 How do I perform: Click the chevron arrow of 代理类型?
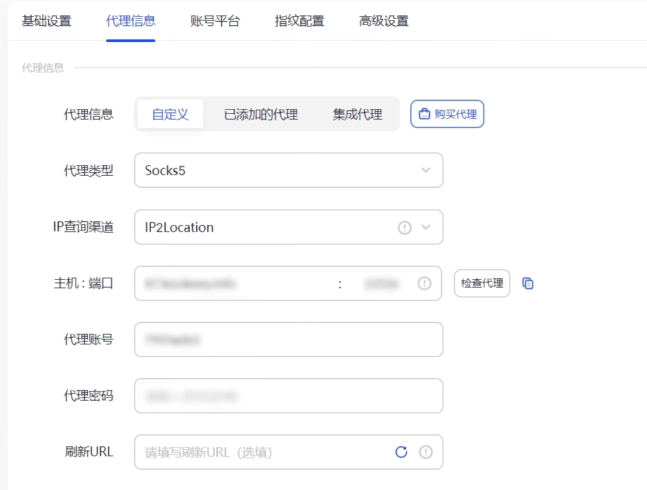(x=426, y=170)
